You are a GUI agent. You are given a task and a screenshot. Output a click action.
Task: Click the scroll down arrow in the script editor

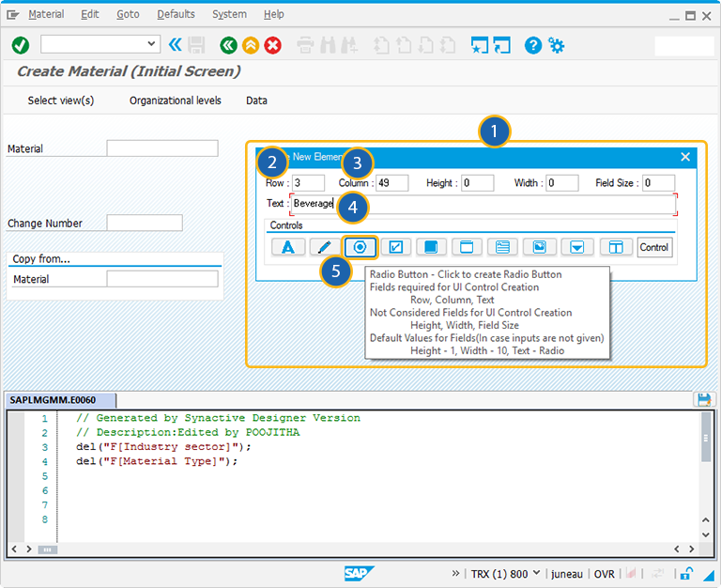(705, 534)
